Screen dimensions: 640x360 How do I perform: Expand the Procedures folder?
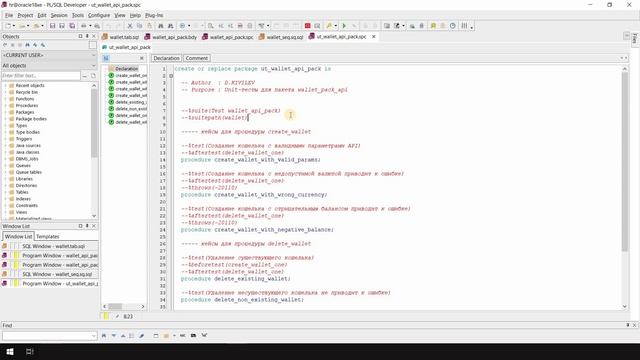[5, 106]
